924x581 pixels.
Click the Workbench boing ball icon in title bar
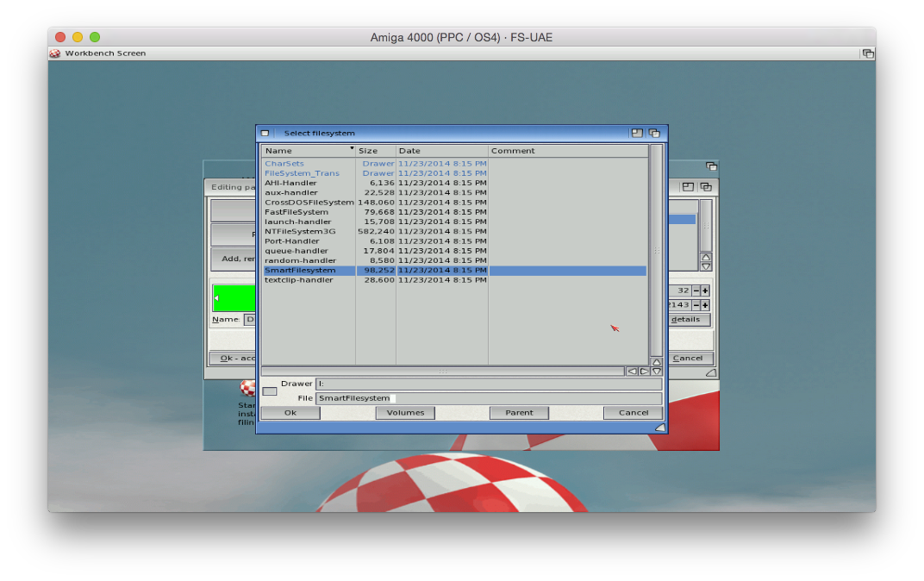(x=55, y=53)
